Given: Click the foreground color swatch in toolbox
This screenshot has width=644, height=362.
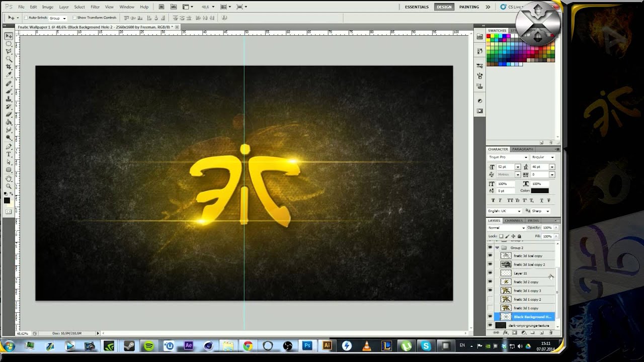Looking at the screenshot, I should pos(7,201).
